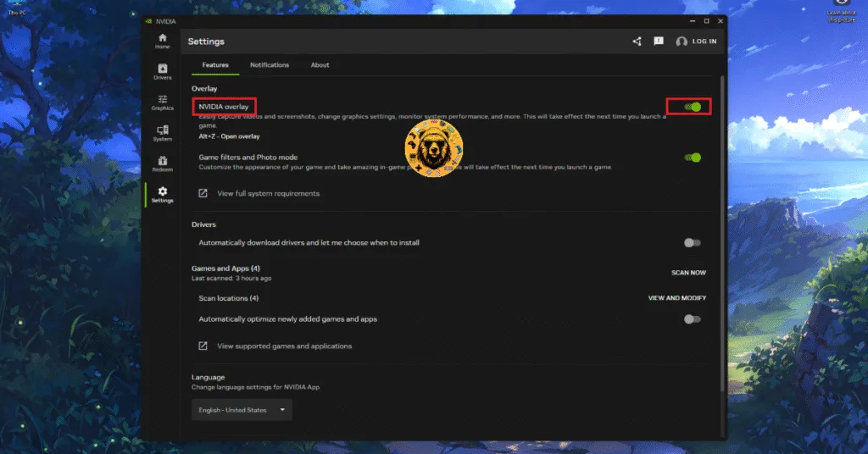868x454 pixels.
Task: Open View supported games and applications link
Action: coord(285,346)
